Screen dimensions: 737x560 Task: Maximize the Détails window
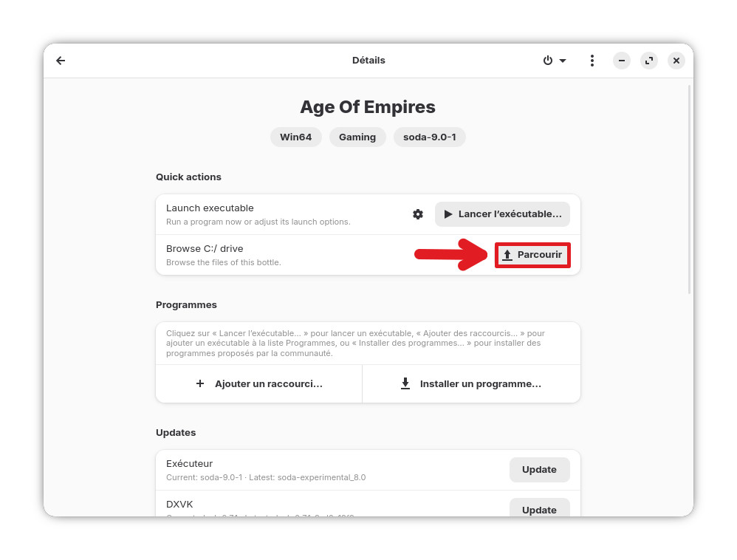649,61
